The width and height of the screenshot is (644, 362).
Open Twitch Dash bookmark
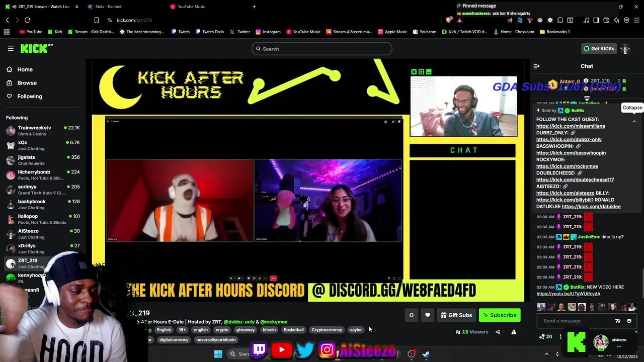[209, 32]
